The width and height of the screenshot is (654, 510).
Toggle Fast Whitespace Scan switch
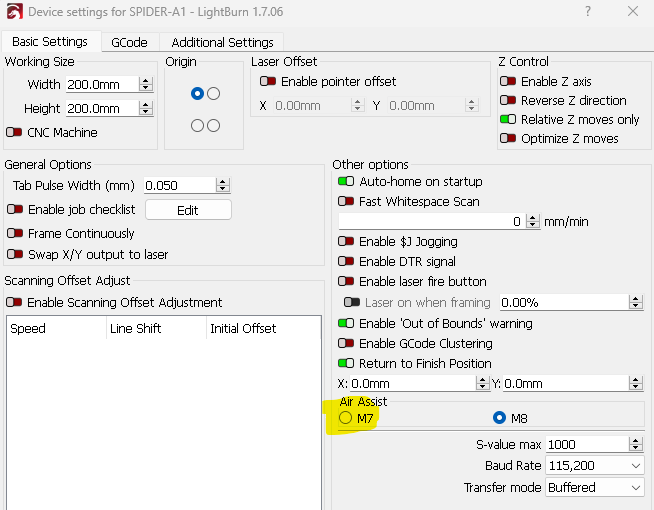pos(346,201)
